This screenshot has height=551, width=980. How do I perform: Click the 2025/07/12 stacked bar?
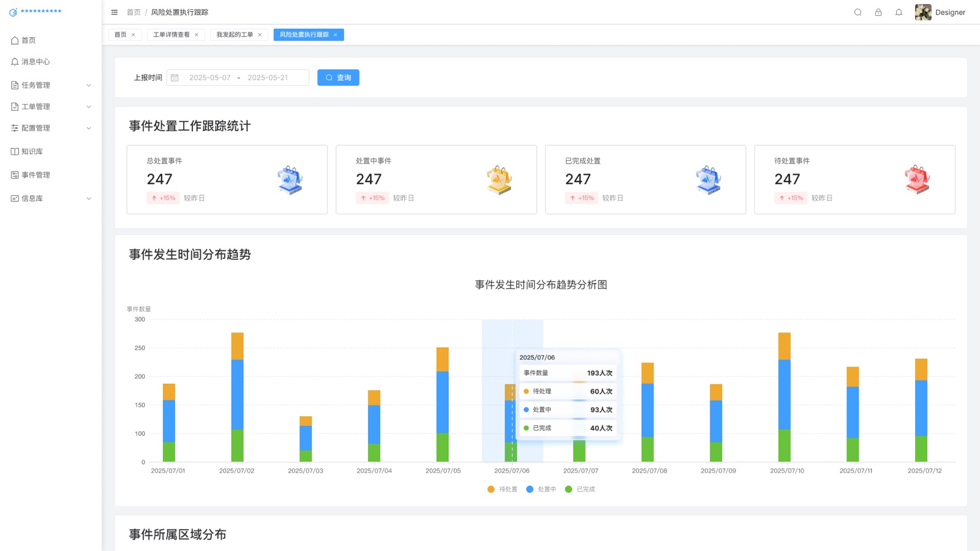pos(921,410)
